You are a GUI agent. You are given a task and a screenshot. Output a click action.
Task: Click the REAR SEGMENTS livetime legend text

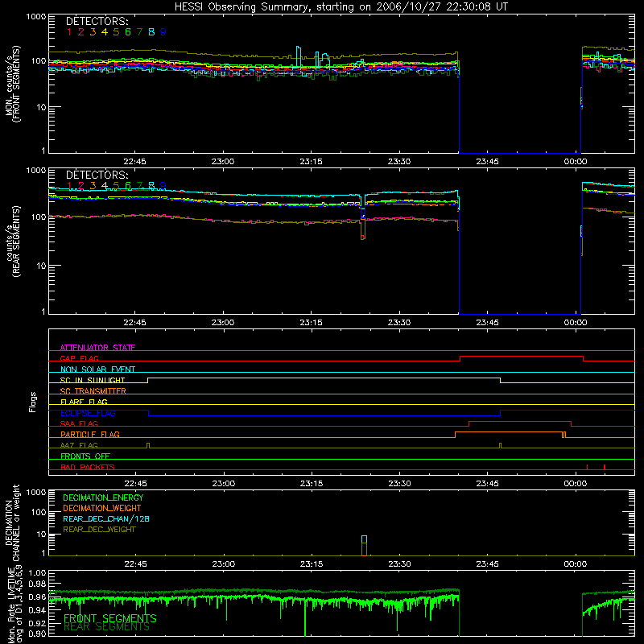pyautogui.click(x=107, y=627)
